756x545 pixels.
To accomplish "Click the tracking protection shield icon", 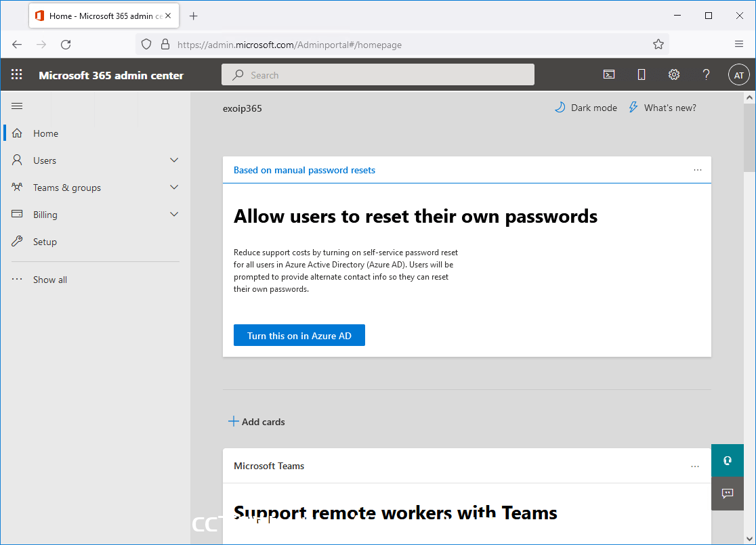I will (x=146, y=44).
